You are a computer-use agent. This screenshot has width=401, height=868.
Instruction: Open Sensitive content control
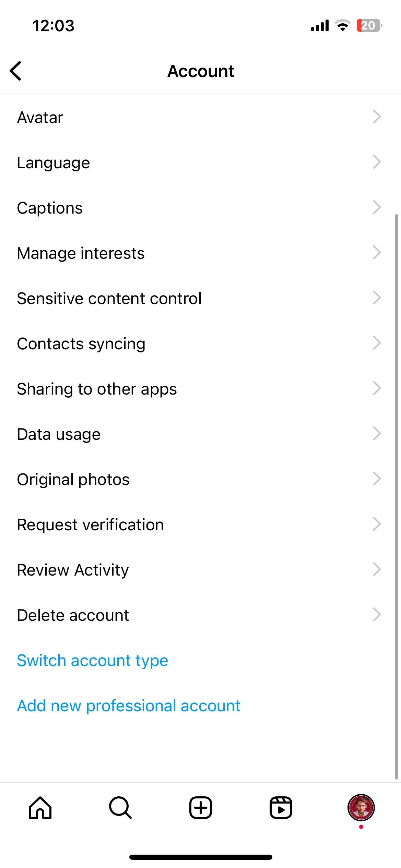(109, 298)
